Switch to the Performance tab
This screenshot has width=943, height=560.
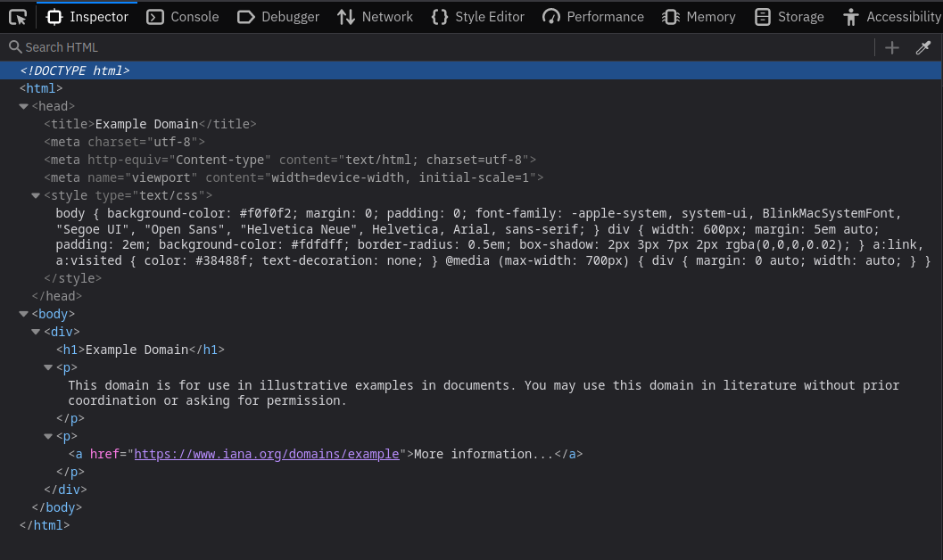click(593, 17)
